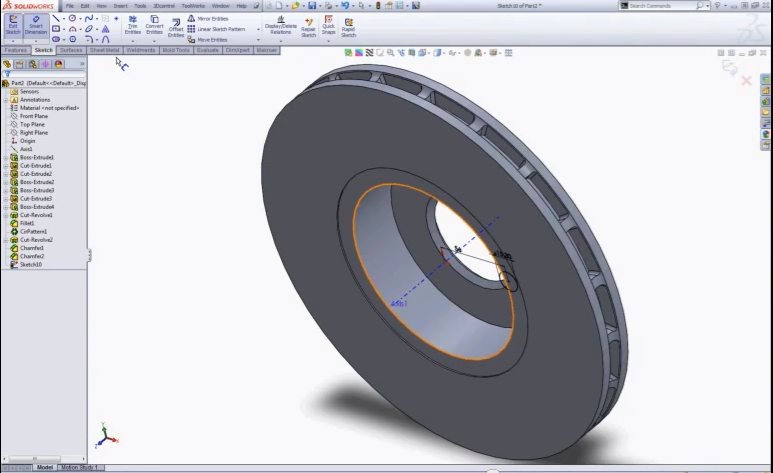This screenshot has height=473, width=773.
Task: Click the red X cancel sketch corner icon
Action: [746, 81]
